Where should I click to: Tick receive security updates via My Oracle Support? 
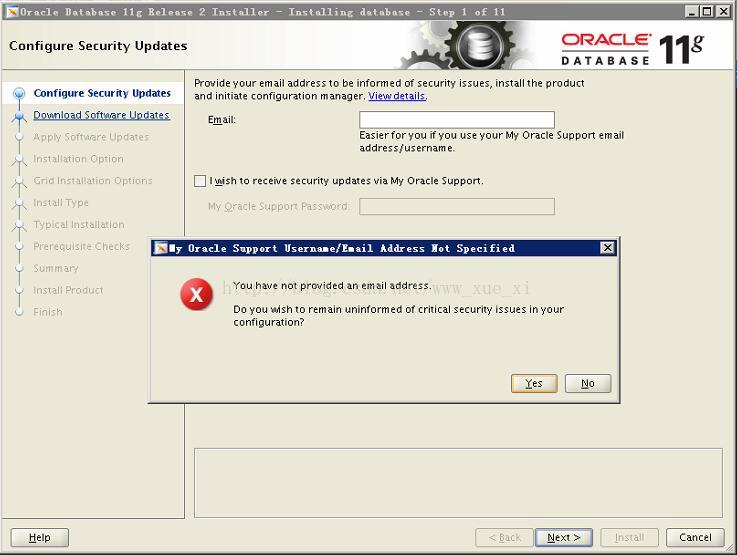pyautogui.click(x=200, y=181)
